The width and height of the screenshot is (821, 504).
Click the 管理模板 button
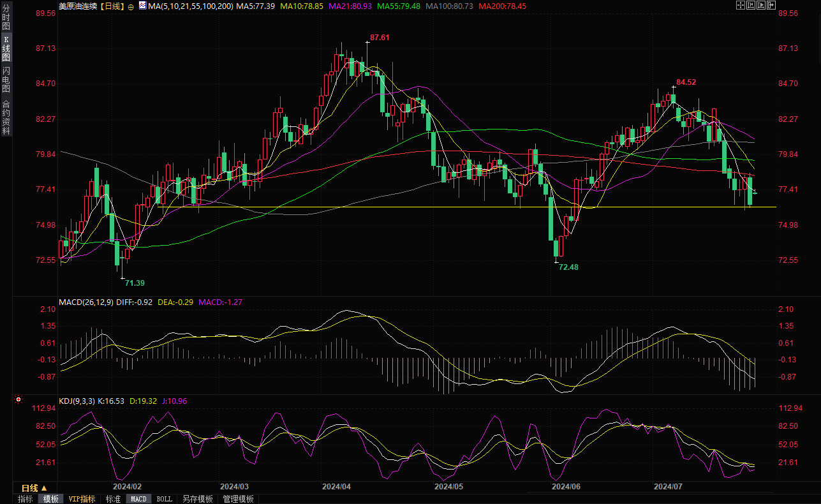[x=238, y=499]
